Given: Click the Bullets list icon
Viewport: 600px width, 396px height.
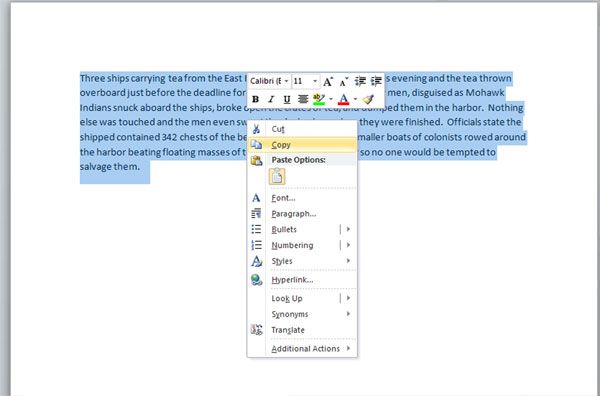Looking at the screenshot, I should (256, 229).
